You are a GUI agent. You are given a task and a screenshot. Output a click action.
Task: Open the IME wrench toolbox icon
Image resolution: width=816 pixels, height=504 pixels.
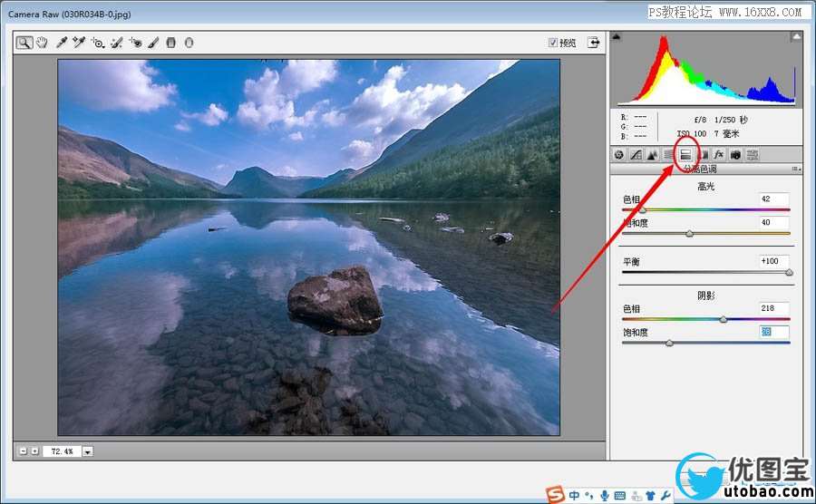[665, 495]
